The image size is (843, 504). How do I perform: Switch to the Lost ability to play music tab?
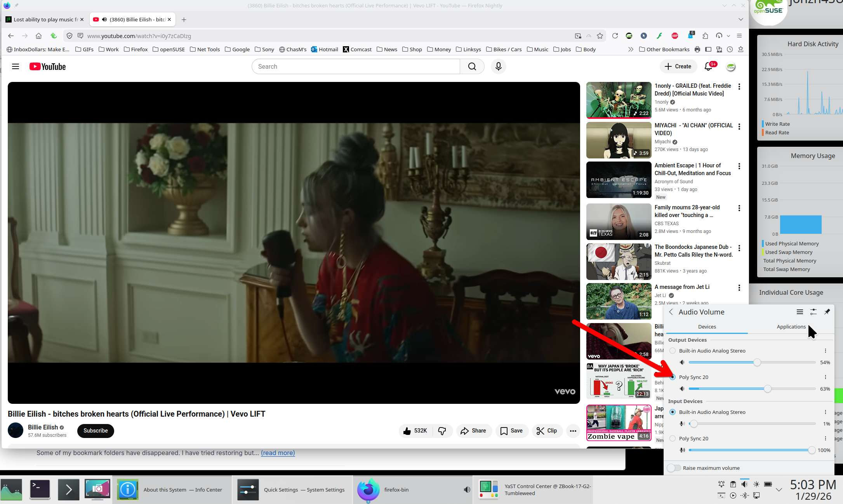(43, 19)
